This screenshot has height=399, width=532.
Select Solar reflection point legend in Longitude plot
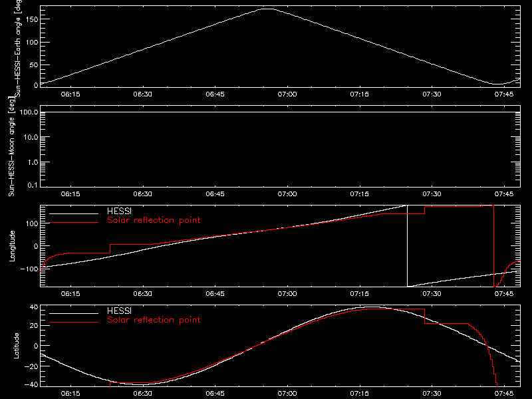[154, 220]
